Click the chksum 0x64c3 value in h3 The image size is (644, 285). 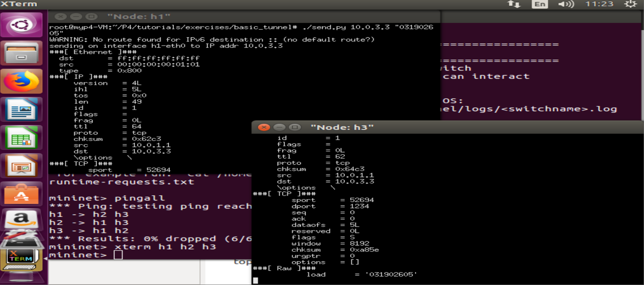[350, 169]
